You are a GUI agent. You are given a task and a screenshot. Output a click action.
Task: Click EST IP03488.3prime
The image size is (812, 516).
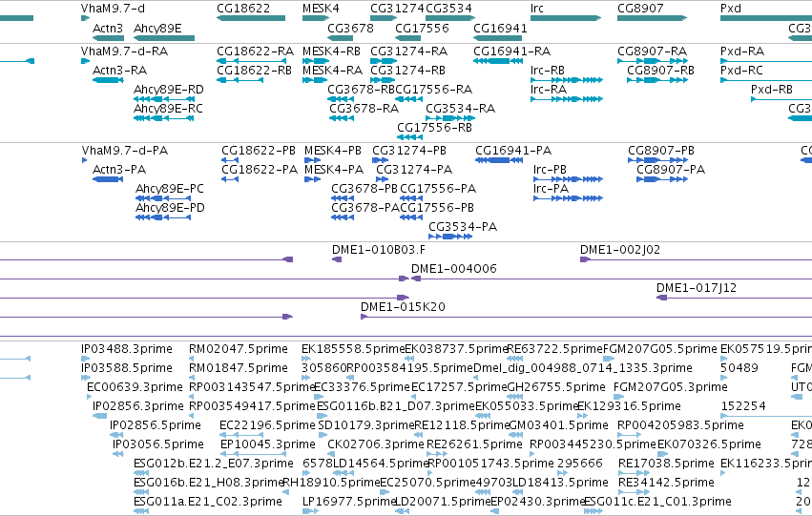click(86, 359)
